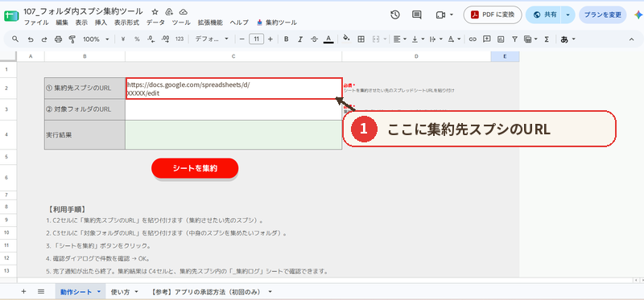
Task: Increase decimal places icon
Action: click(166, 39)
